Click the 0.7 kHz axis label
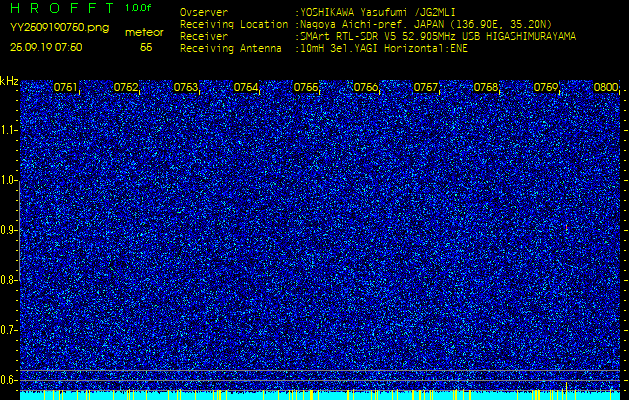Image resolution: width=629 pixels, height=400 pixels. [7, 331]
